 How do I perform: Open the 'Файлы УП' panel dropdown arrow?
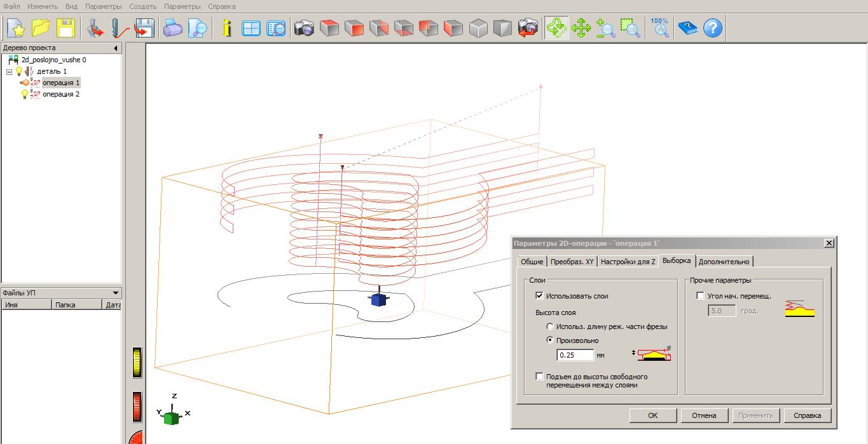(115, 293)
